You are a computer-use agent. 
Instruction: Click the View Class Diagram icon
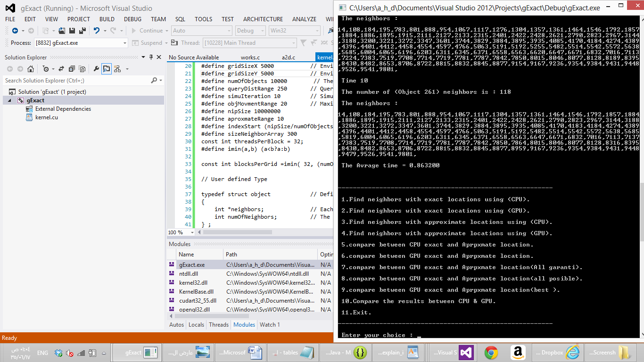(117, 69)
